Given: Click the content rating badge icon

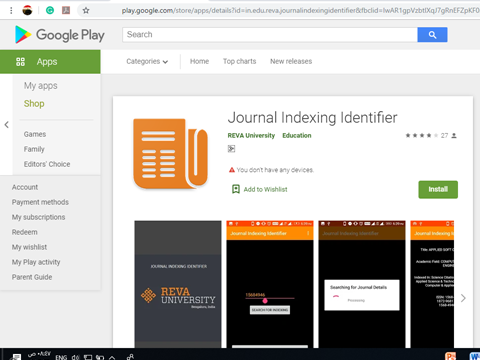Looking at the screenshot, I should tap(231, 149).
